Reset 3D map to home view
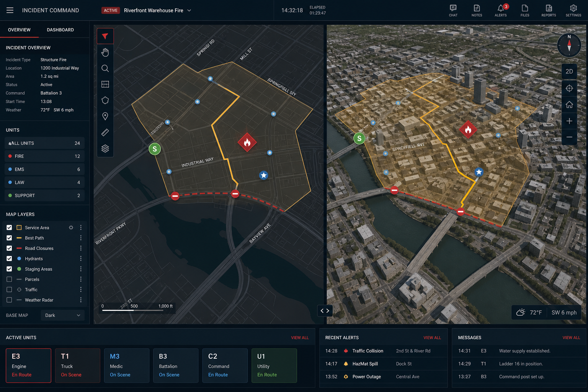Screen dimensions: 588x392 point(569,105)
